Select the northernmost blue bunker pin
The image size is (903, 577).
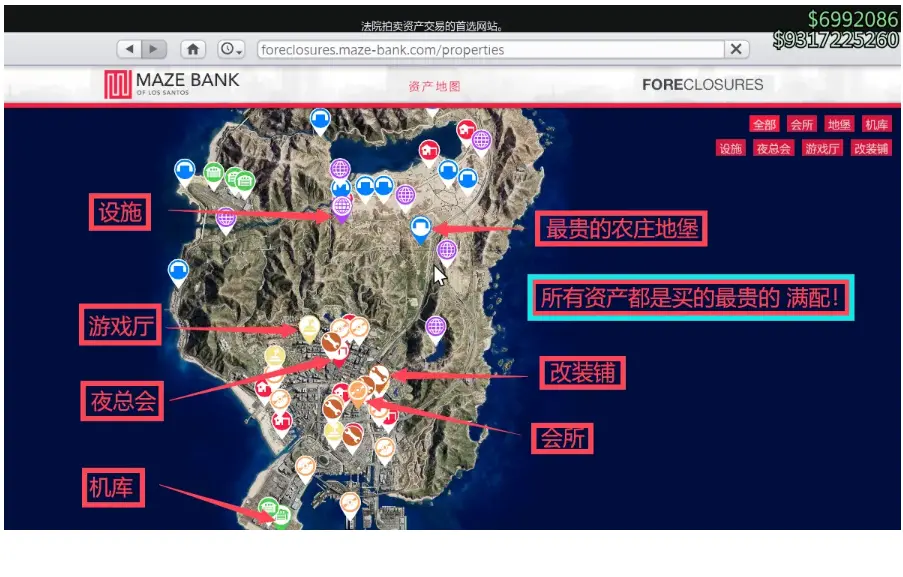click(x=320, y=120)
